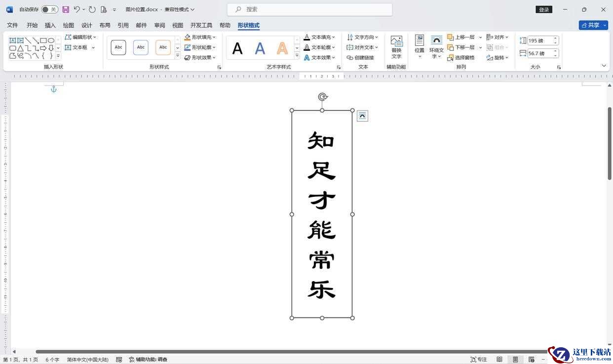Open 形状样式 dialog launcher

tap(219, 67)
